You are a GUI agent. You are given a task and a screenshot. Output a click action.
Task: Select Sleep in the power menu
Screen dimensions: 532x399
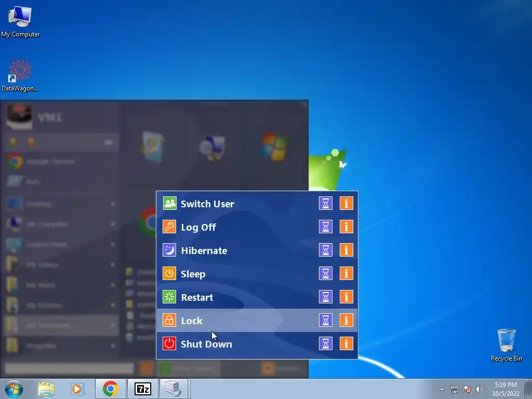(257, 273)
